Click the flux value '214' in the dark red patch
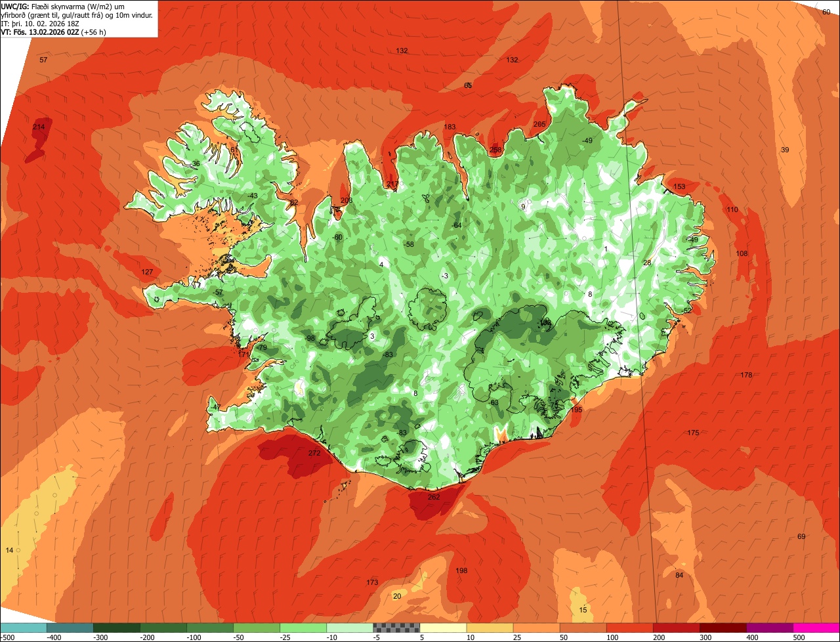Viewport: 840px width, 642px height. (39, 127)
